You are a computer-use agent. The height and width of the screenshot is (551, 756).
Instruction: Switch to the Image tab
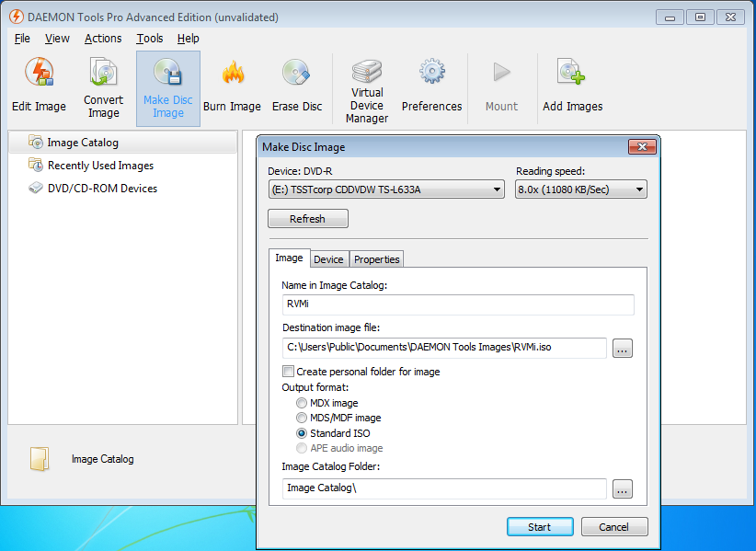[x=289, y=258]
